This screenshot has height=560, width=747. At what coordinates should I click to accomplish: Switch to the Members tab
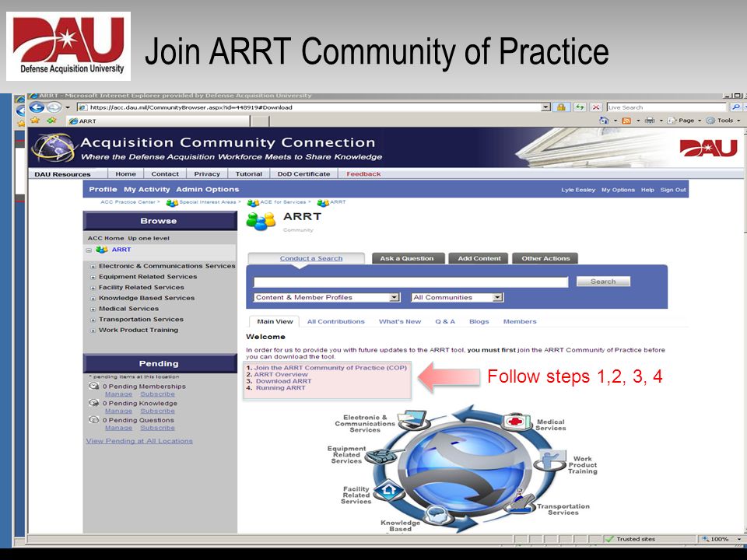[x=520, y=321]
